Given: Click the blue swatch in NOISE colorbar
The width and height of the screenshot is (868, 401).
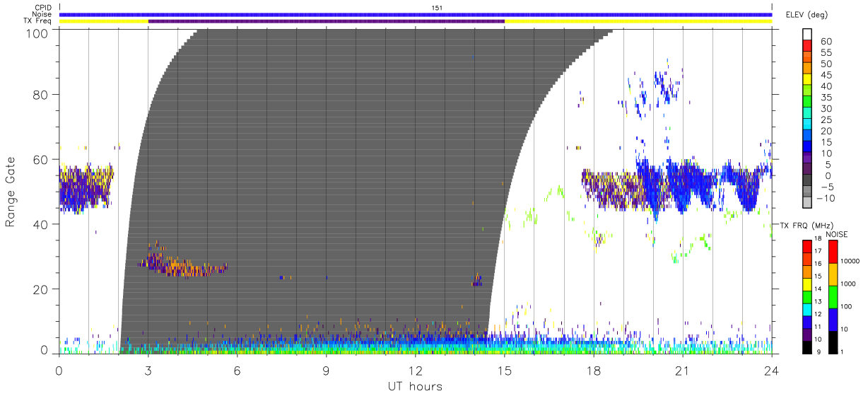Looking at the screenshot, I should click(x=833, y=319).
